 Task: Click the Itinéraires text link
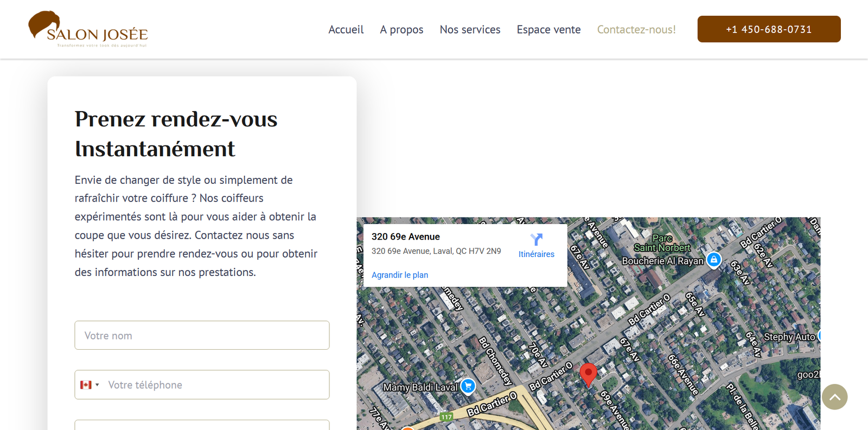pyautogui.click(x=536, y=254)
